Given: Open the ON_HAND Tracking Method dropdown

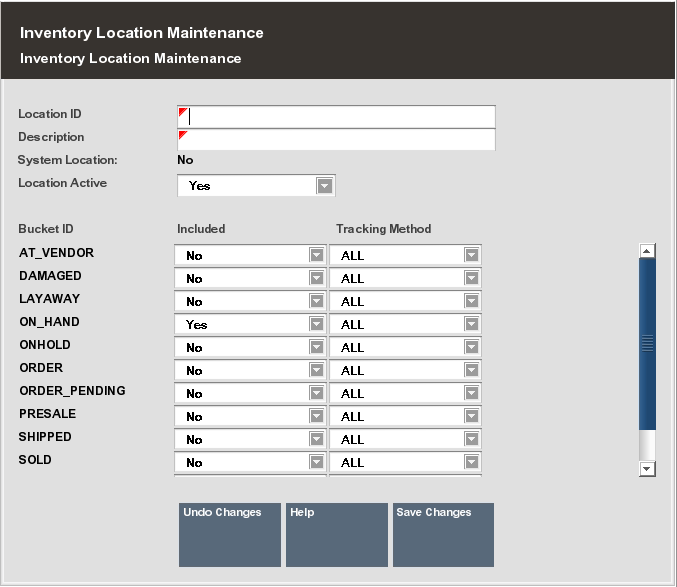Looking at the screenshot, I should point(405,324).
